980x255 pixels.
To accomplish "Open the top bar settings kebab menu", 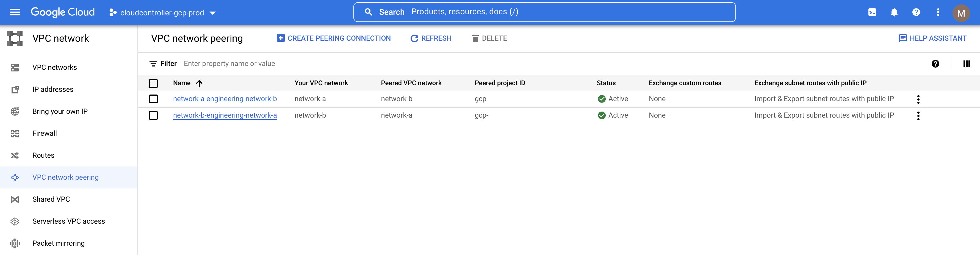I will 938,12.
